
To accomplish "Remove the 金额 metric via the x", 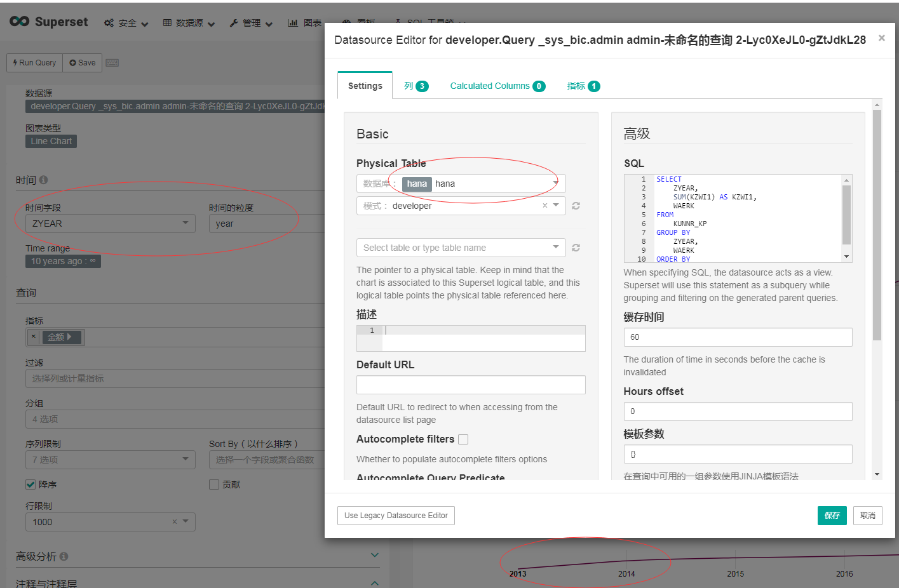I will [34, 337].
